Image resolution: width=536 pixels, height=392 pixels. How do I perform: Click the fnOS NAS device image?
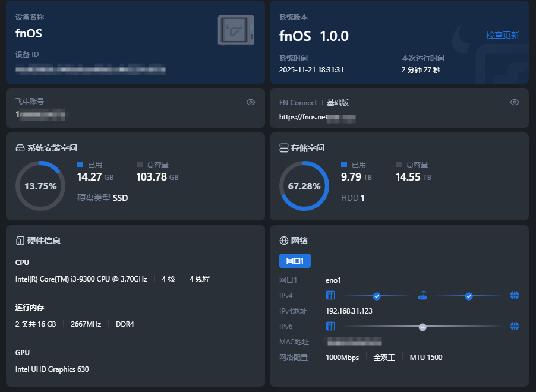(236, 30)
